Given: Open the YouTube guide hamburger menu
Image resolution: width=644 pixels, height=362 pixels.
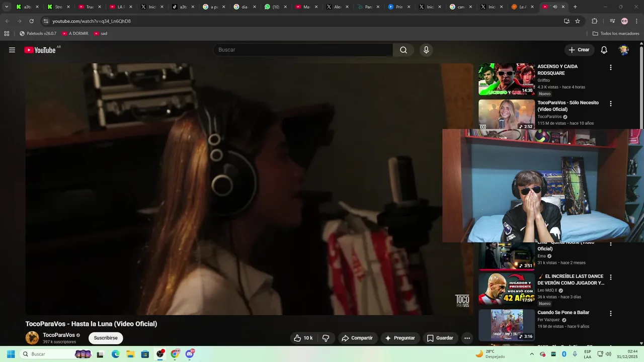Looking at the screenshot, I should point(12,50).
